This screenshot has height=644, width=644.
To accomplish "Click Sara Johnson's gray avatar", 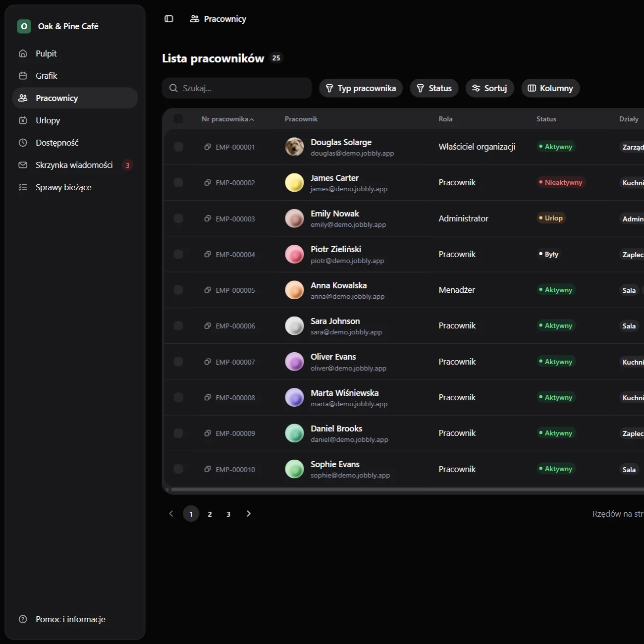I will tap(294, 325).
